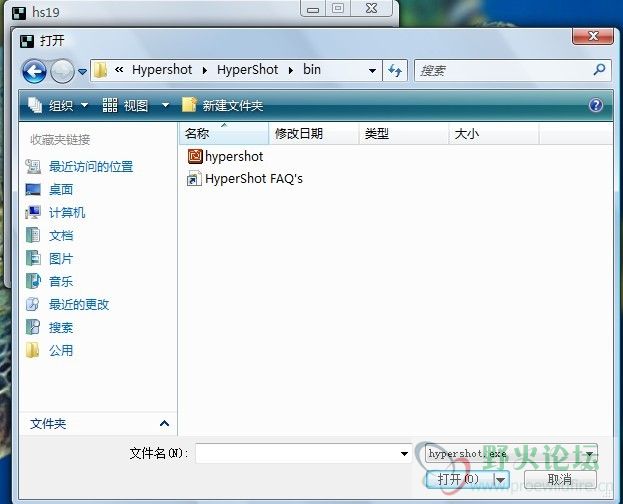Maximize the hs19 window
The height and width of the screenshot is (504, 623).
pos(338,9)
